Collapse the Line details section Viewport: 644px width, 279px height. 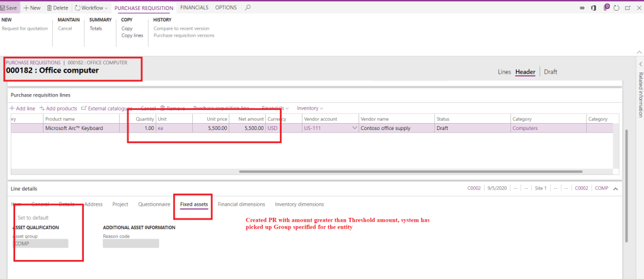point(616,189)
